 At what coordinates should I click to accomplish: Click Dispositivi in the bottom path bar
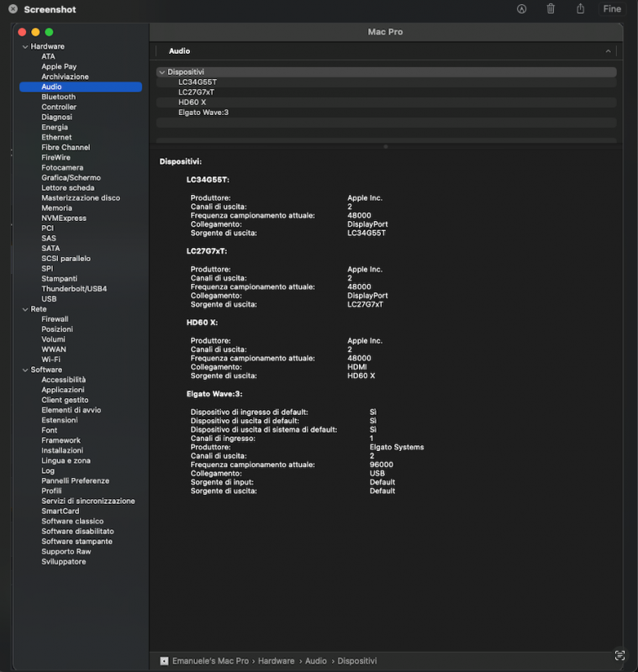pyautogui.click(x=357, y=661)
